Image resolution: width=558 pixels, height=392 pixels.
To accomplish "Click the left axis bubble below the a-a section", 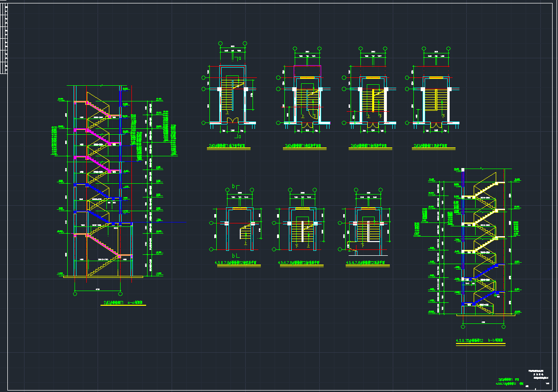I will pos(75,294).
